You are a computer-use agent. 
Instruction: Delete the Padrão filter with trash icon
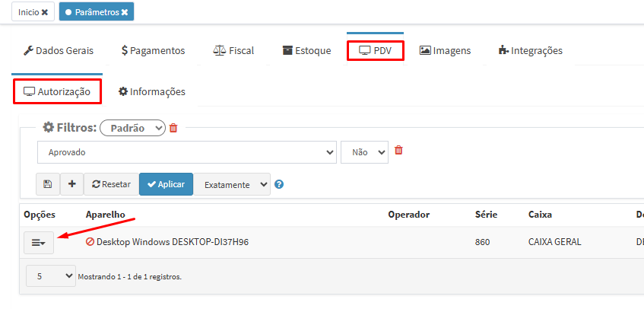click(x=173, y=128)
